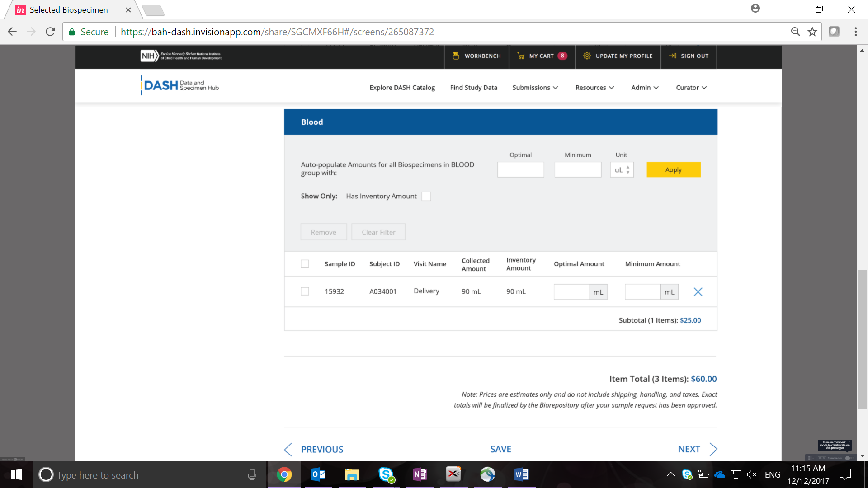
Task: Click the SAVE link at the bottom
Action: click(x=500, y=449)
